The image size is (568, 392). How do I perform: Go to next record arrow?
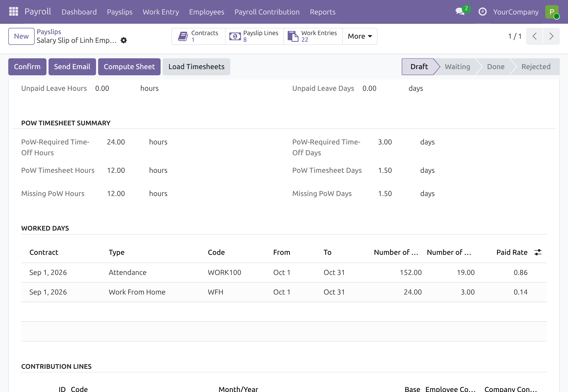(x=551, y=36)
